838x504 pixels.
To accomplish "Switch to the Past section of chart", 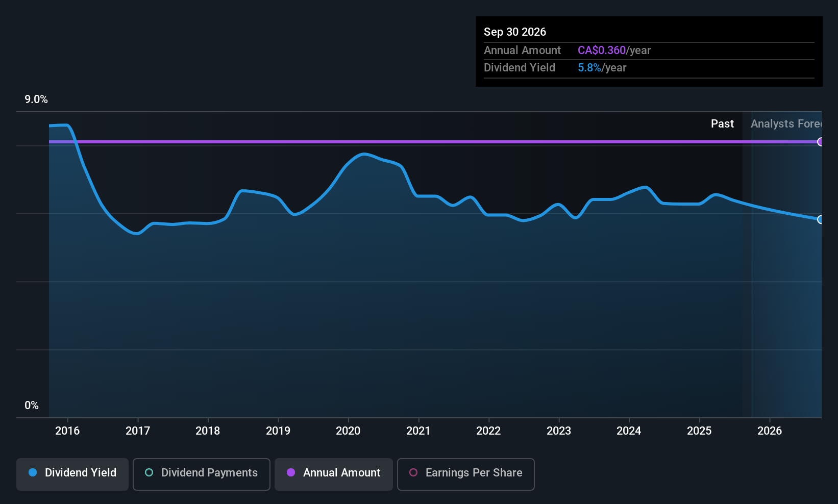I will click(x=723, y=123).
